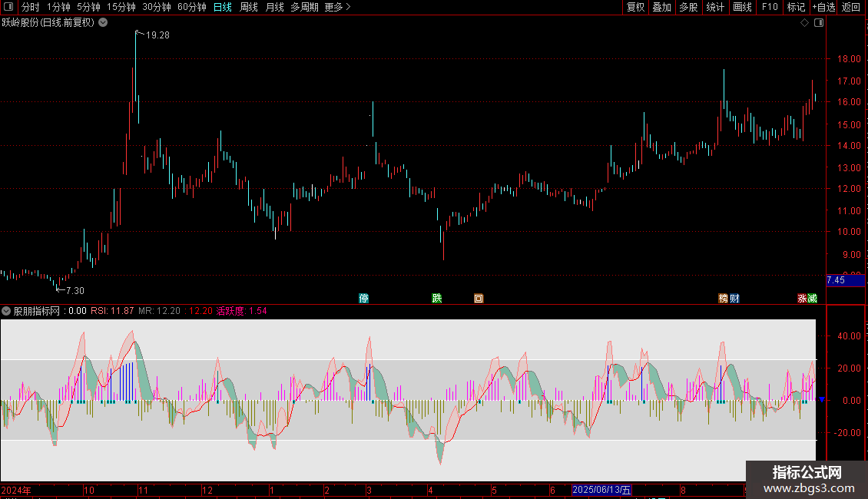
Task: Click the 财 financial event marker
Action: (x=734, y=298)
